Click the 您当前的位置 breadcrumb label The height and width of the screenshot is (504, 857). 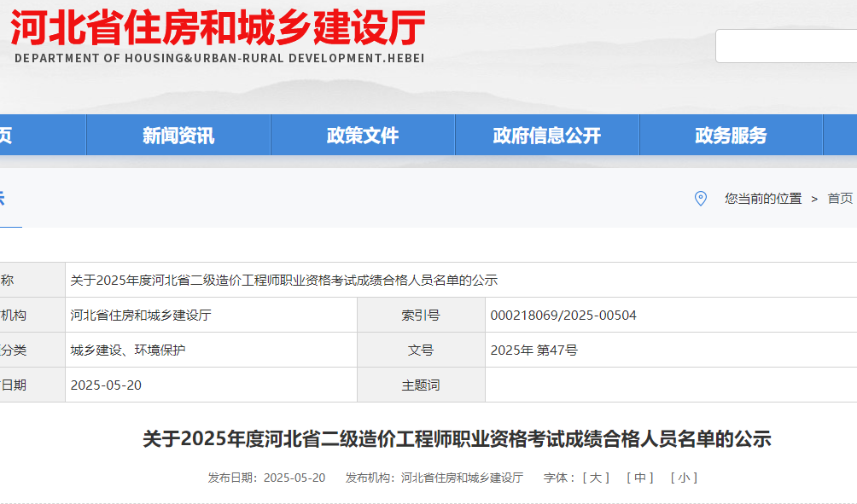[763, 199]
